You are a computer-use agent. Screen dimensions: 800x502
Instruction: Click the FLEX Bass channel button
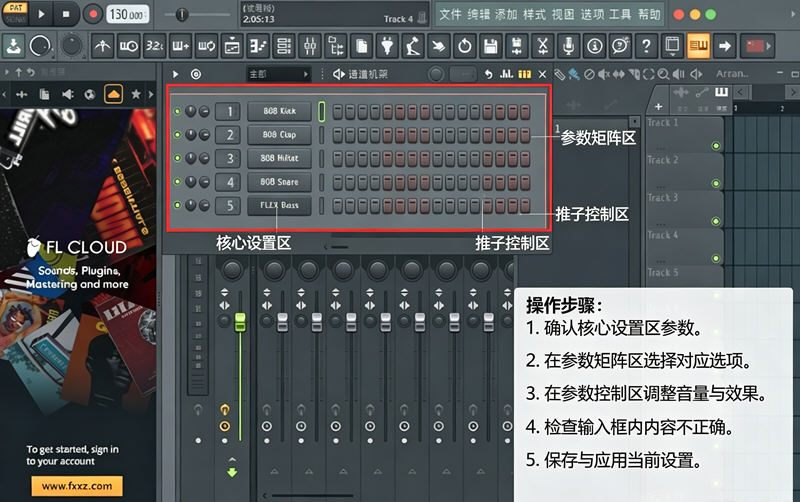(x=279, y=205)
